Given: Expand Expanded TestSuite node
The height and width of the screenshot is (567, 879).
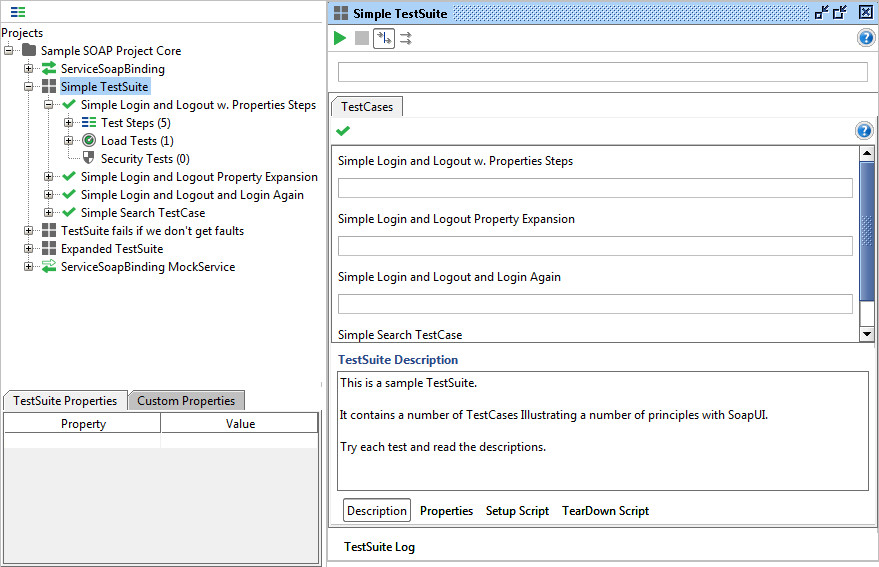Looking at the screenshot, I should (29, 248).
